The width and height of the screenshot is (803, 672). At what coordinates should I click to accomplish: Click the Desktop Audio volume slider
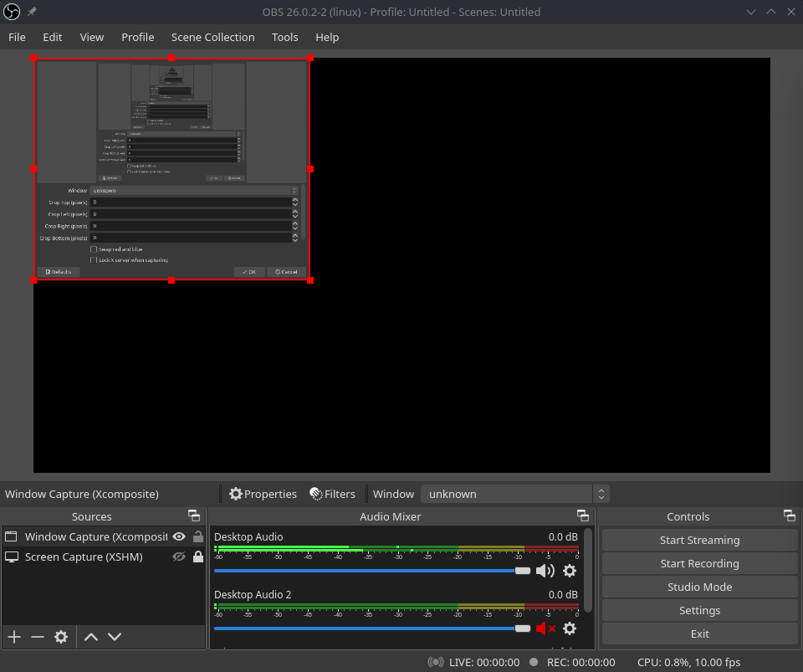pyautogui.click(x=368, y=571)
